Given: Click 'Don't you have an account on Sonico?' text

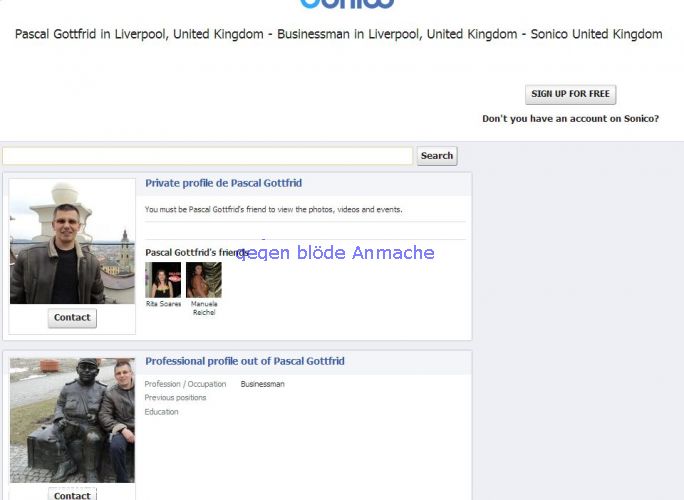Looking at the screenshot, I should (570, 119).
